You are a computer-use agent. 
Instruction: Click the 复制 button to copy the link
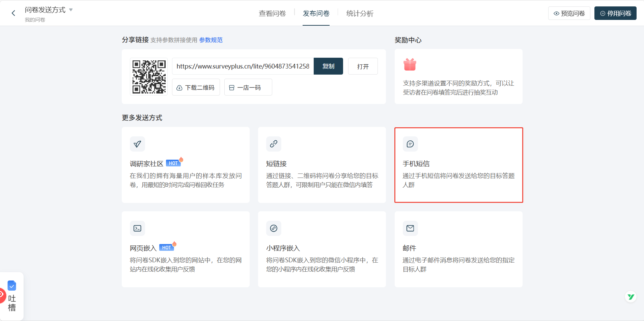[328, 66]
